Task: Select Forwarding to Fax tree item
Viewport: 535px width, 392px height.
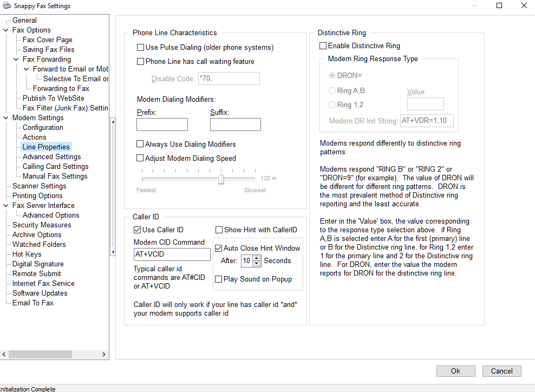Action: pos(61,88)
